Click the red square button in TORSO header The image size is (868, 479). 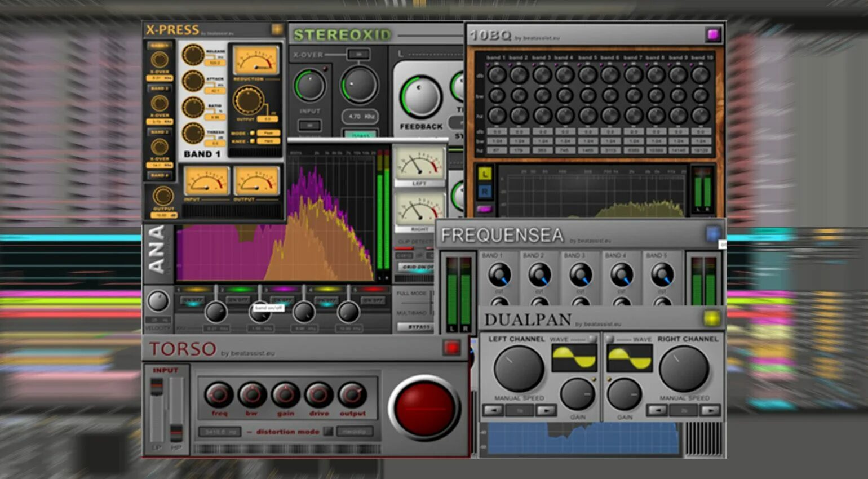pos(451,348)
